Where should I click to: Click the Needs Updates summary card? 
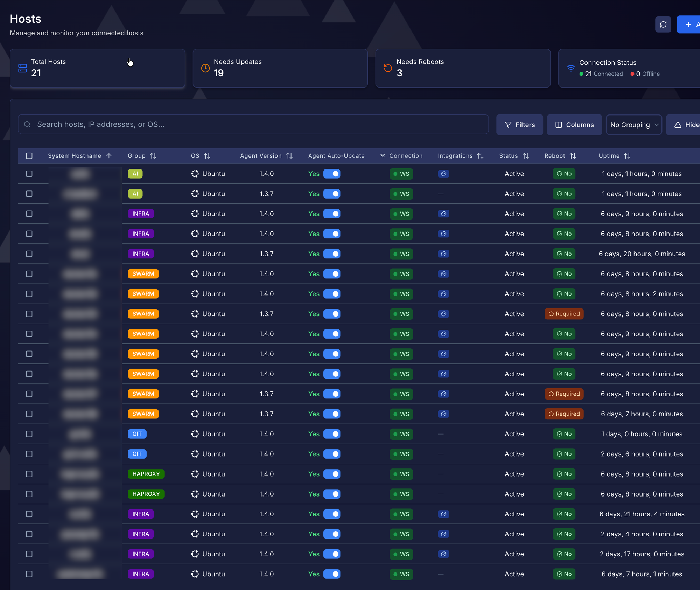280,68
